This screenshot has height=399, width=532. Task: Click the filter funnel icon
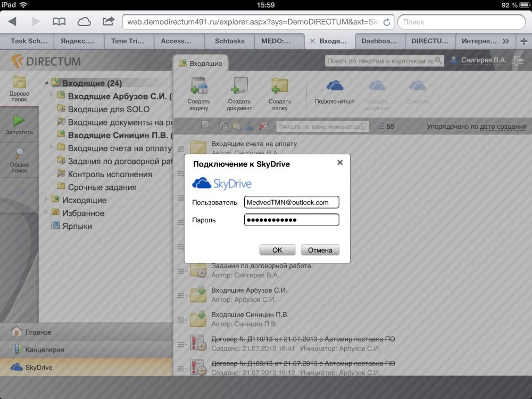[363, 127]
